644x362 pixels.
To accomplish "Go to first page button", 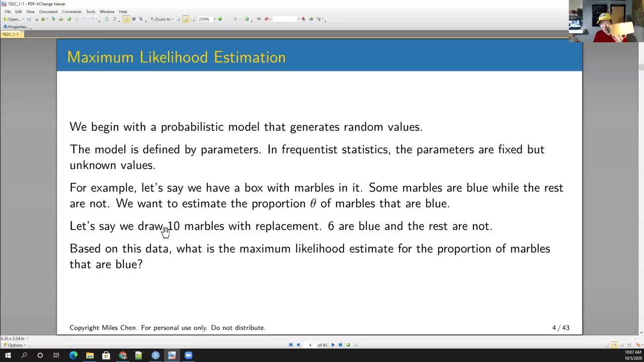I will pos(291,345).
